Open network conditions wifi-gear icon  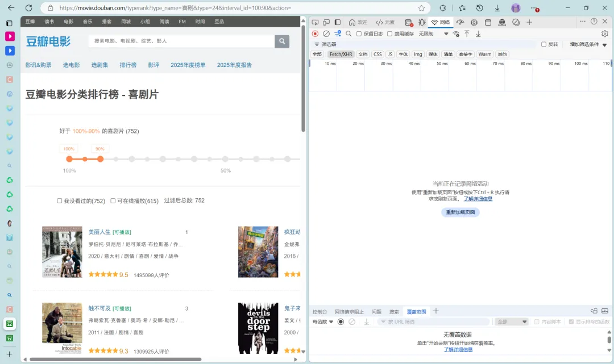point(456,34)
